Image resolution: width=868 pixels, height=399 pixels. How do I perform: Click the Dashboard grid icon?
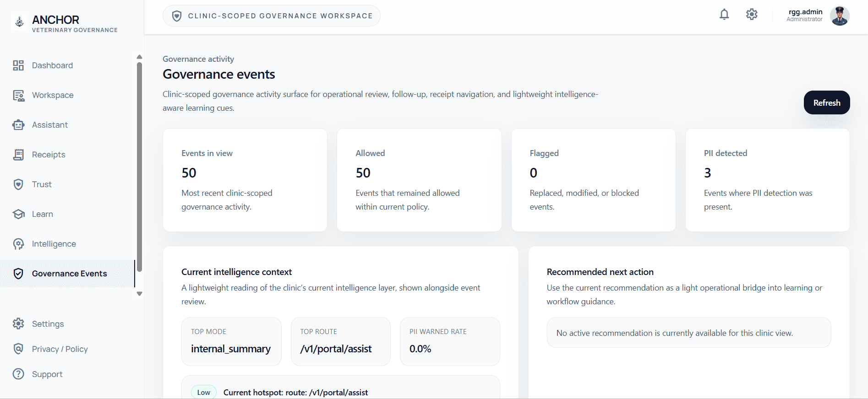coord(18,65)
